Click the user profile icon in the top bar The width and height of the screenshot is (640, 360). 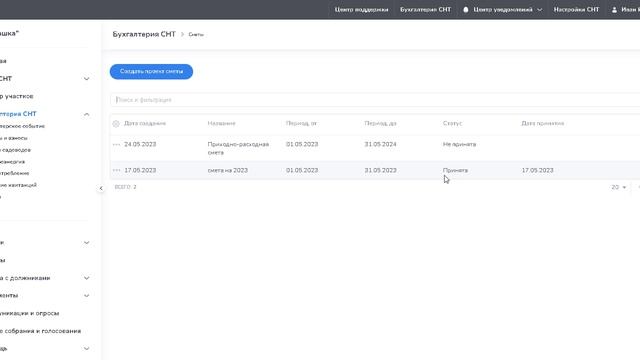614,9
